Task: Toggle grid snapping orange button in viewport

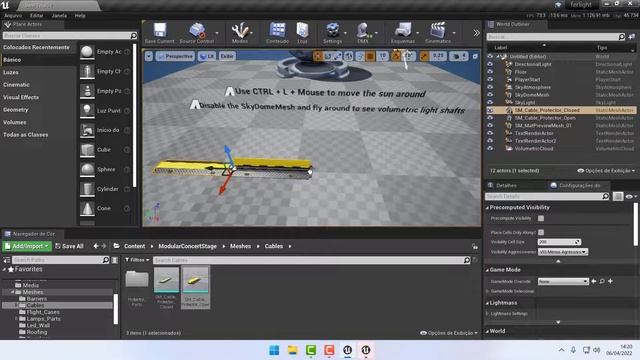Action: (370, 56)
